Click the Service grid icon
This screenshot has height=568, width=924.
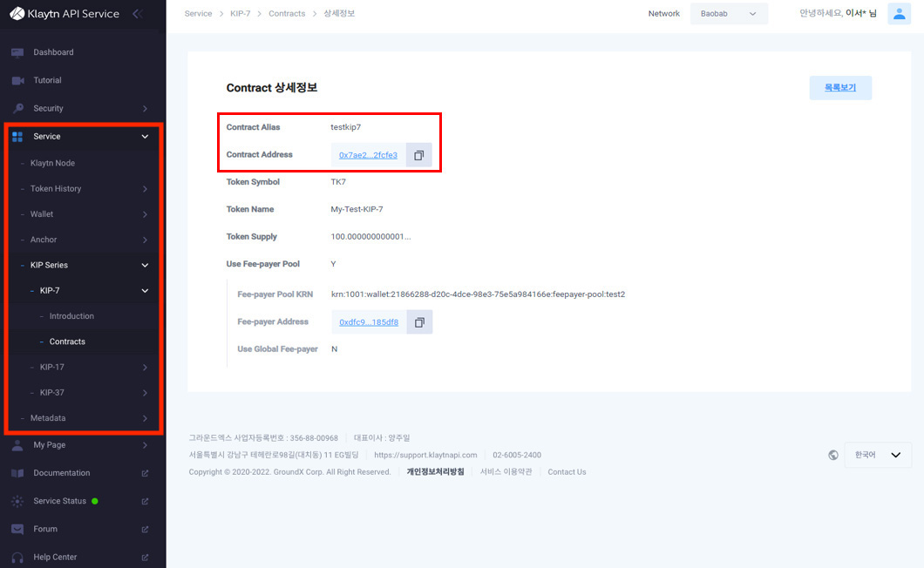(x=17, y=137)
